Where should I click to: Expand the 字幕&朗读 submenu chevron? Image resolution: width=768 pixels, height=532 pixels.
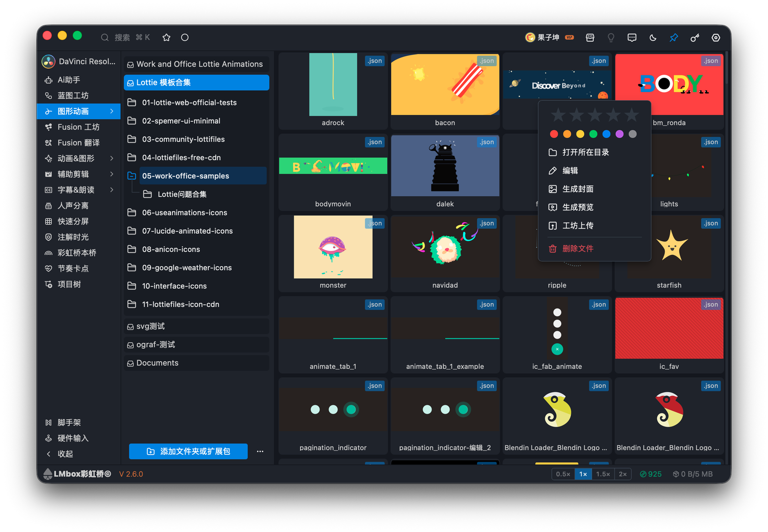click(112, 190)
